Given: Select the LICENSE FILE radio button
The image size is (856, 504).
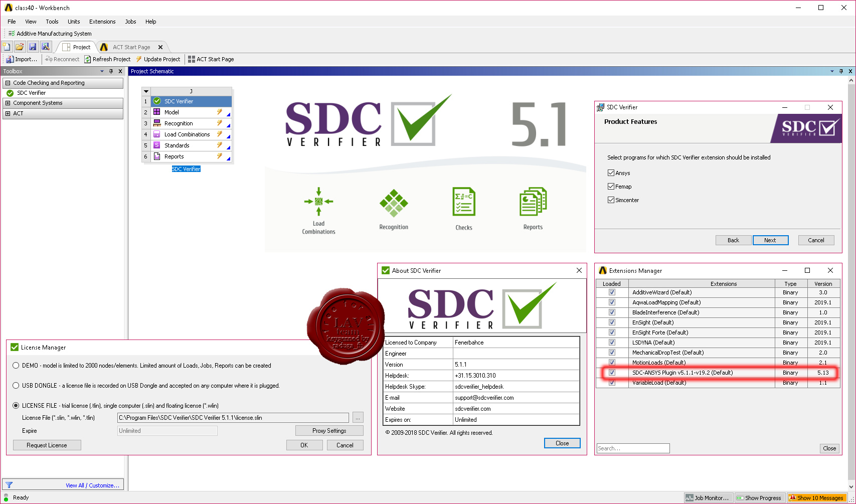Looking at the screenshot, I should 16,406.
